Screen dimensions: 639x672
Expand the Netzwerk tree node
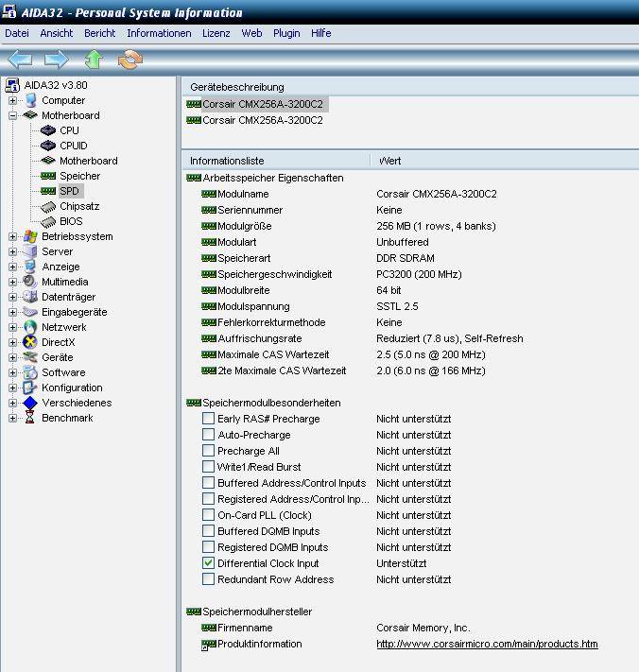pos(13,327)
